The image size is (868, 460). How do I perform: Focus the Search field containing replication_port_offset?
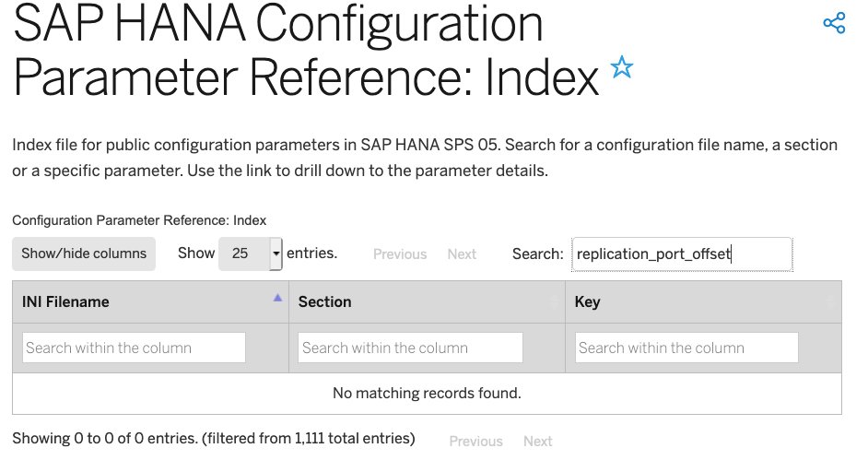click(682, 254)
